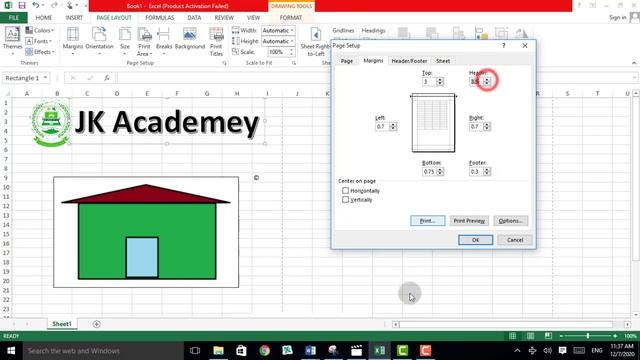Click the Print... button in dialog

point(427,221)
